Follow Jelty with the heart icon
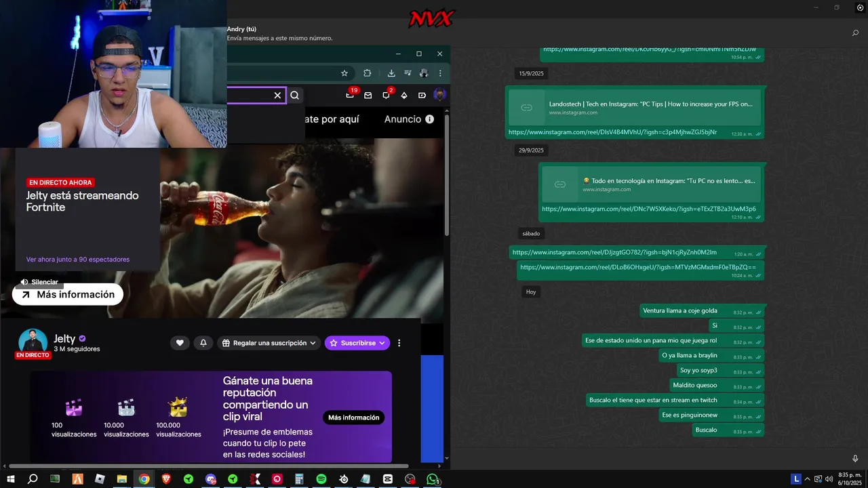Image resolution: width=868 pixels, height=488 pixels. click(180, 343)
